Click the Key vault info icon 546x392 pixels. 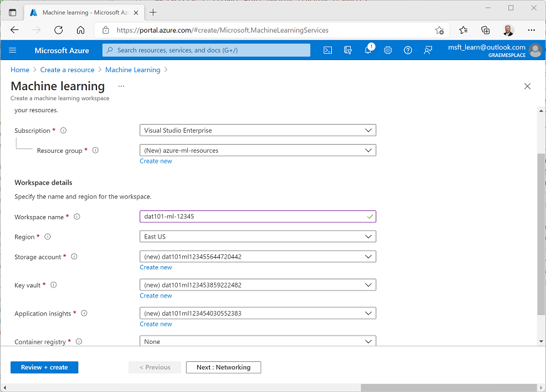point(54,285)
